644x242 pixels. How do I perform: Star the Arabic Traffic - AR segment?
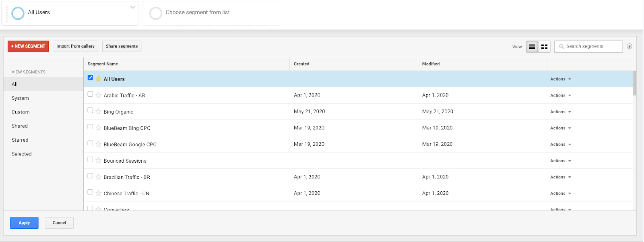pyautogui.click(x=98, y=95)
